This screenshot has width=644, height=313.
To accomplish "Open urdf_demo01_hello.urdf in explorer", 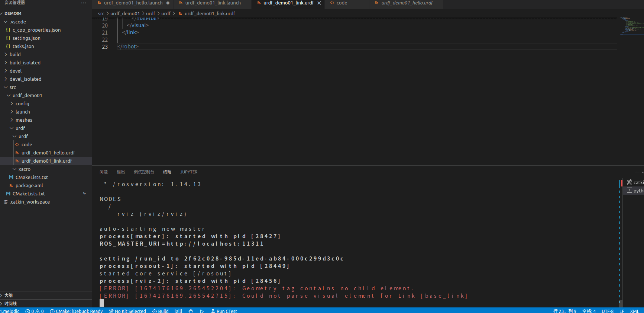I will tap(46, 153).
